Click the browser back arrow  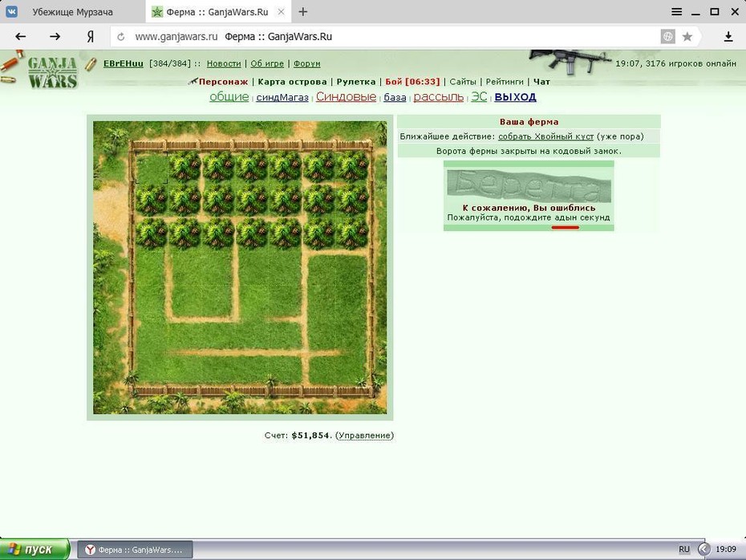(x=21, y=36)
